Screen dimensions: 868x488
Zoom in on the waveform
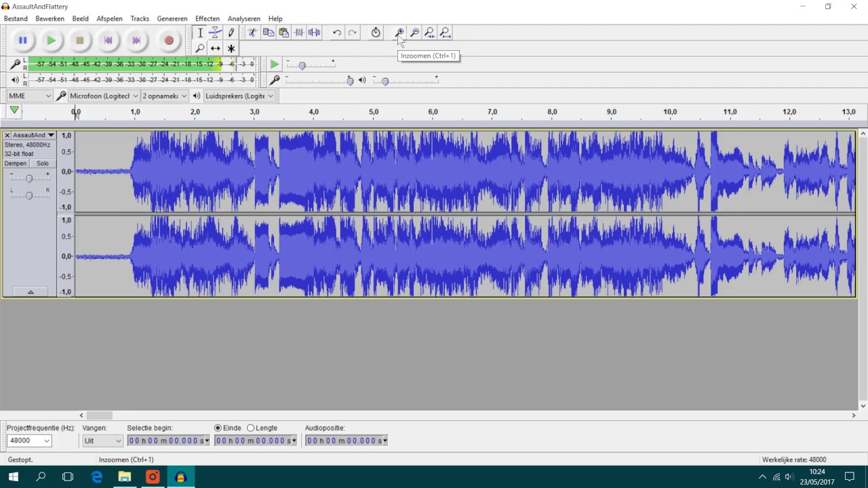(x=399, y=33)
